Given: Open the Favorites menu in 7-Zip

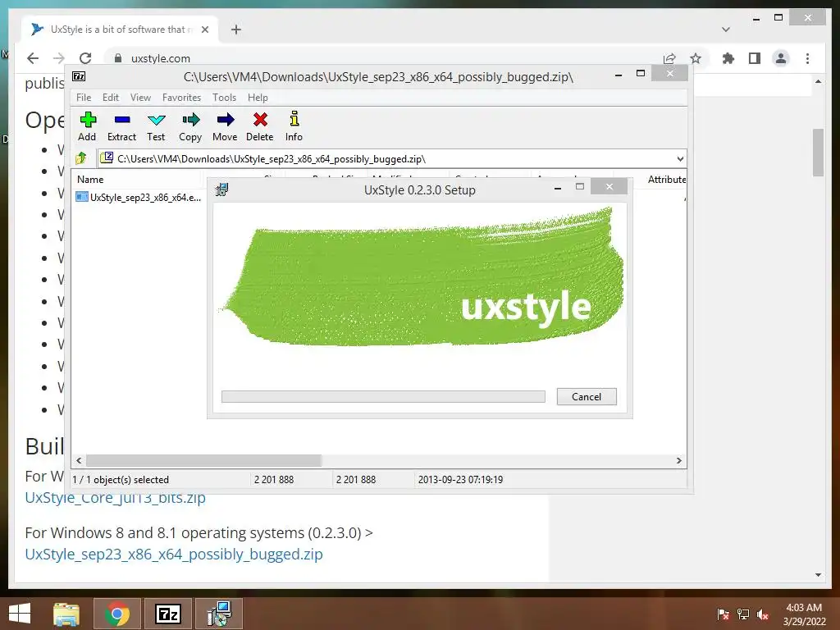Looking at the screenshot, I should click(181, 98).
